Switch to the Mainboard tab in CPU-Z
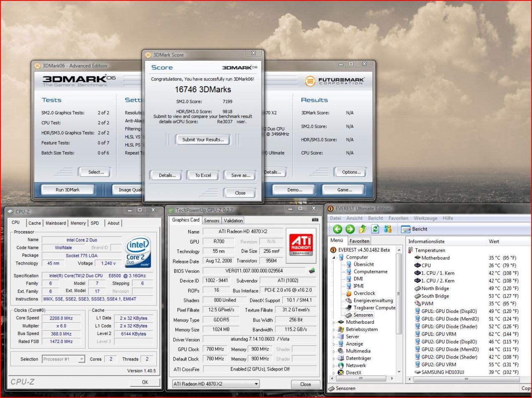This screenshot has width=532, height=398. coord(56,223)
